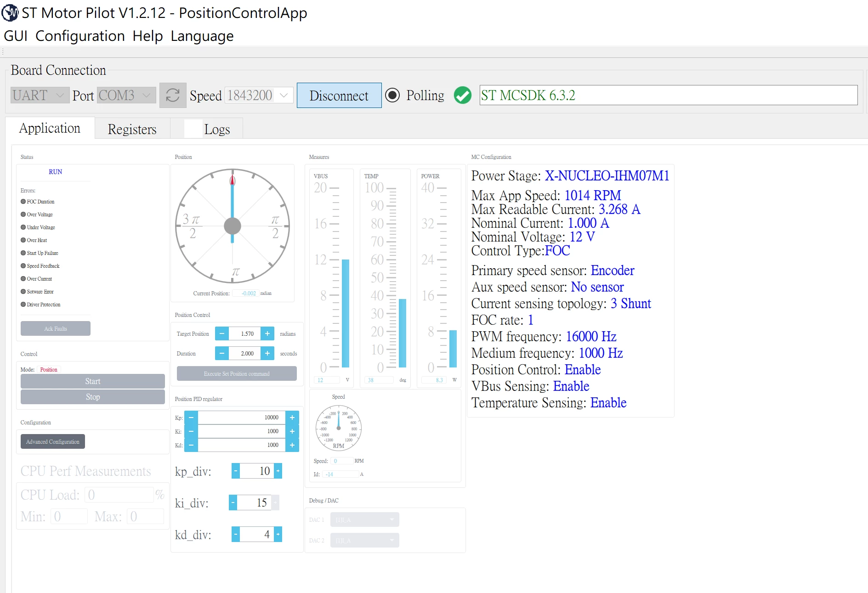Open the DAC 1 signal dropdown
The image size is (868, 593).
tap(364, 520)
